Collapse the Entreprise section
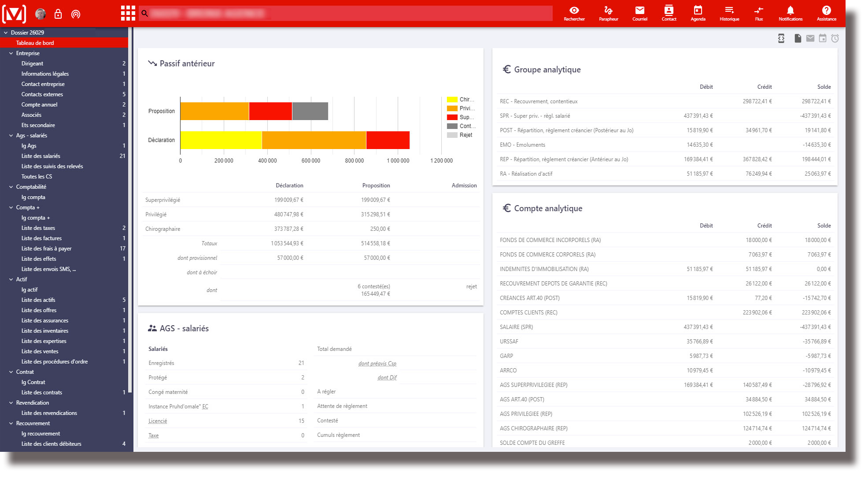868x478 pixels. click(x=11, y=53)
